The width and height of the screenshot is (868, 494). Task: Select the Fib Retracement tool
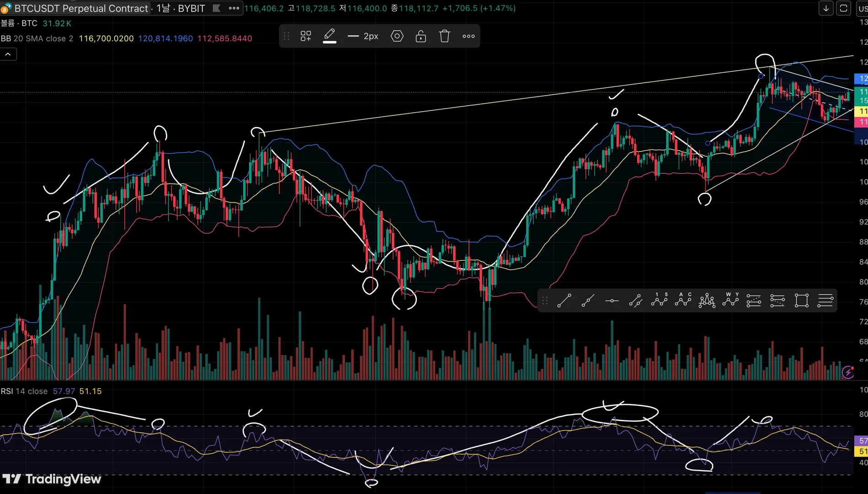pyautogui.click(x=754, y=301)
